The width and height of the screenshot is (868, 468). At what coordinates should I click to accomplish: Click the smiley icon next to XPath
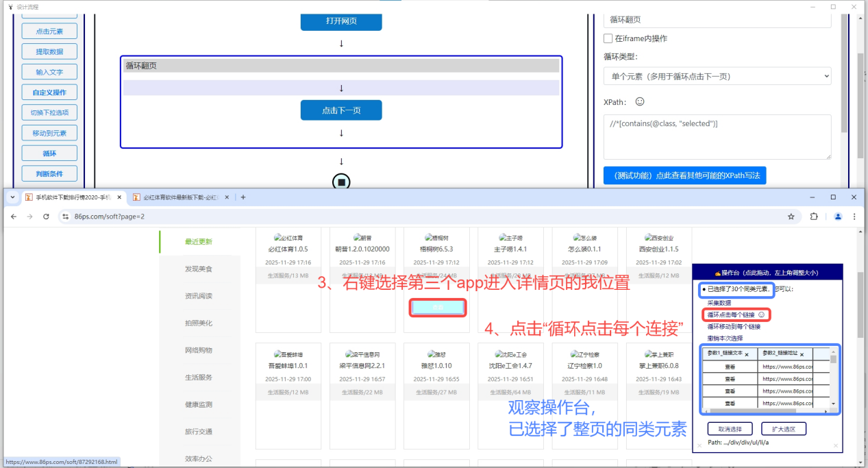coord(639,101)
